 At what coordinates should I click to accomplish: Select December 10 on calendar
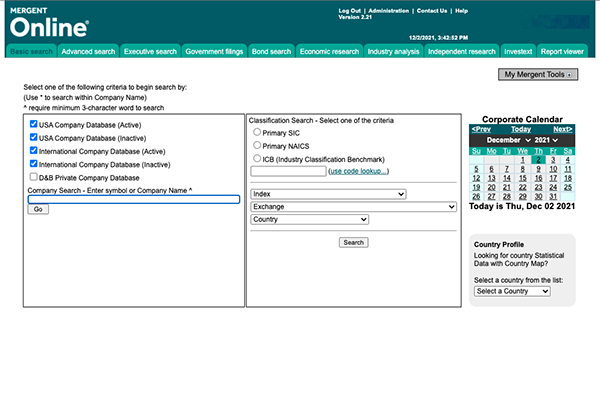click(553, 169)
